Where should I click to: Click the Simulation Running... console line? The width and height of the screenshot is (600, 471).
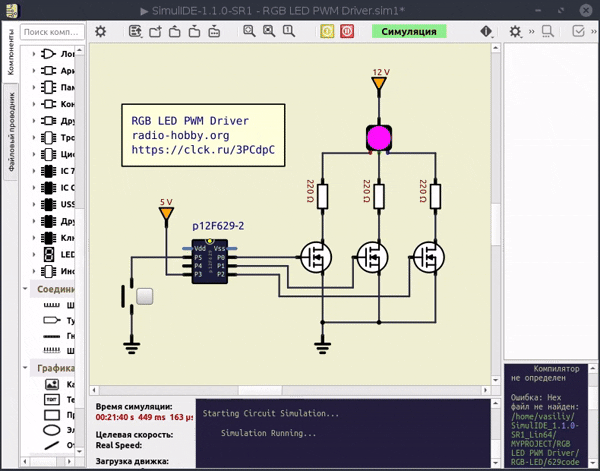(x=269, y=433)
